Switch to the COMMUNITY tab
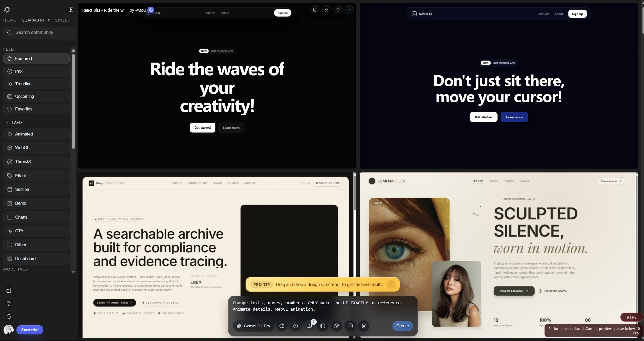This screenshot has height=341, width=644. click(x=36, y=20)
